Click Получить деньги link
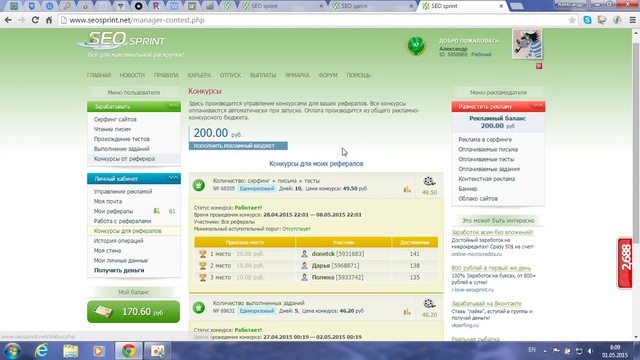This screenshot has height=360, width=640. click(x=119, y=270)
